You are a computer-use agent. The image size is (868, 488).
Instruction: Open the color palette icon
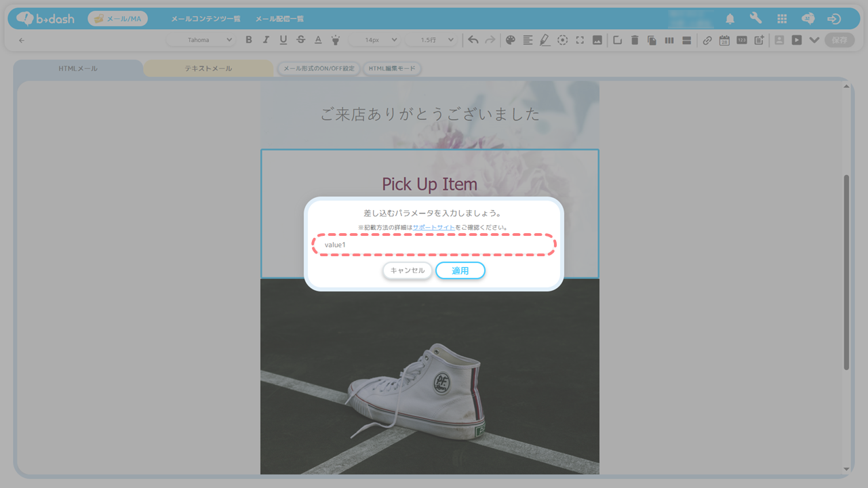point(511,40)
